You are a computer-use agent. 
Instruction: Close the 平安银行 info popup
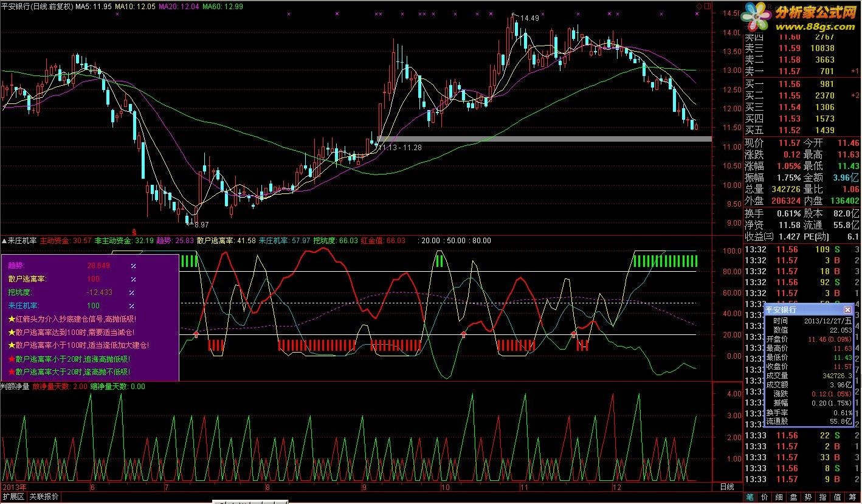tap(847, 309)
